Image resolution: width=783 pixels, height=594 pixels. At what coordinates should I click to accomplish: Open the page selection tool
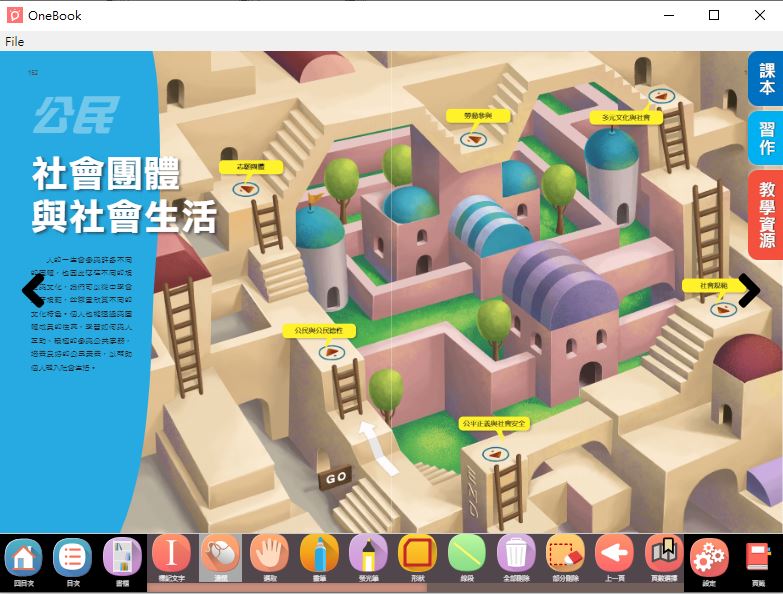click(x=663, y=554)
